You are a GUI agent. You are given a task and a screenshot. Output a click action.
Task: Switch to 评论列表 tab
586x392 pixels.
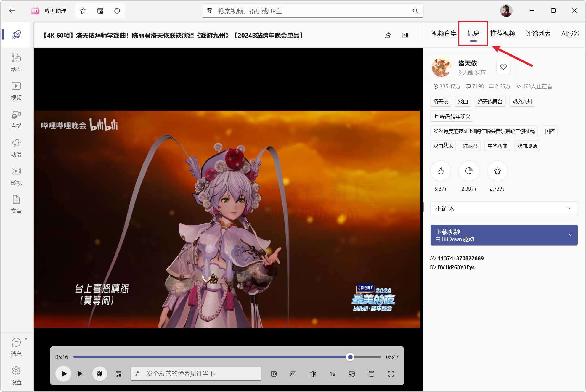[x=538, y=33]
